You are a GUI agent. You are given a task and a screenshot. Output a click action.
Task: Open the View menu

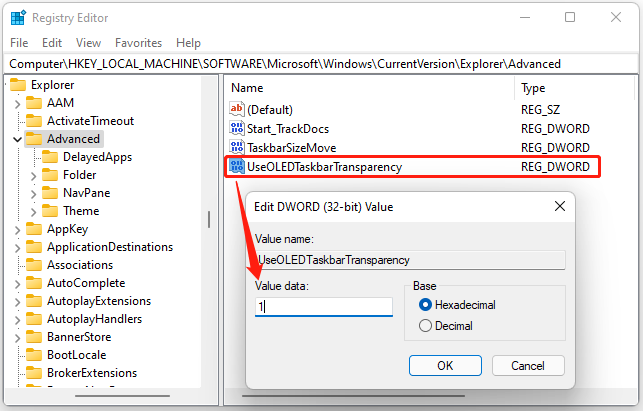(88, 43)
